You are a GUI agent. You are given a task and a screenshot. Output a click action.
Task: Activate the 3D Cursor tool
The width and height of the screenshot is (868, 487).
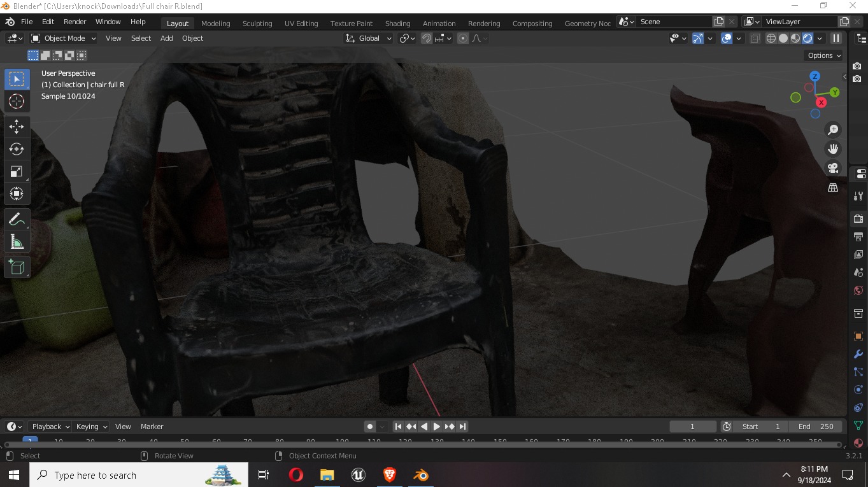click(17, 101)
